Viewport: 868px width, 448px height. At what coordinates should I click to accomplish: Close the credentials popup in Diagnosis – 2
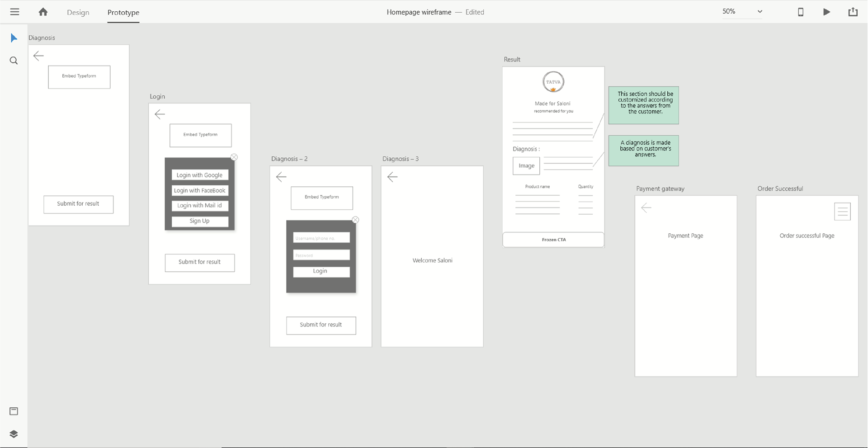pos(355,220)
